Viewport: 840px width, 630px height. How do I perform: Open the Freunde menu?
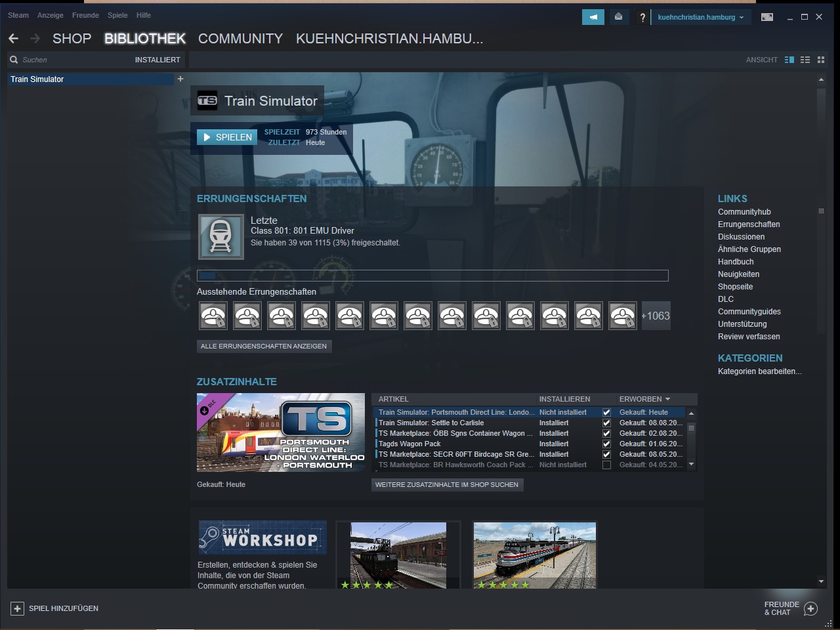click(x=85, y=15)
